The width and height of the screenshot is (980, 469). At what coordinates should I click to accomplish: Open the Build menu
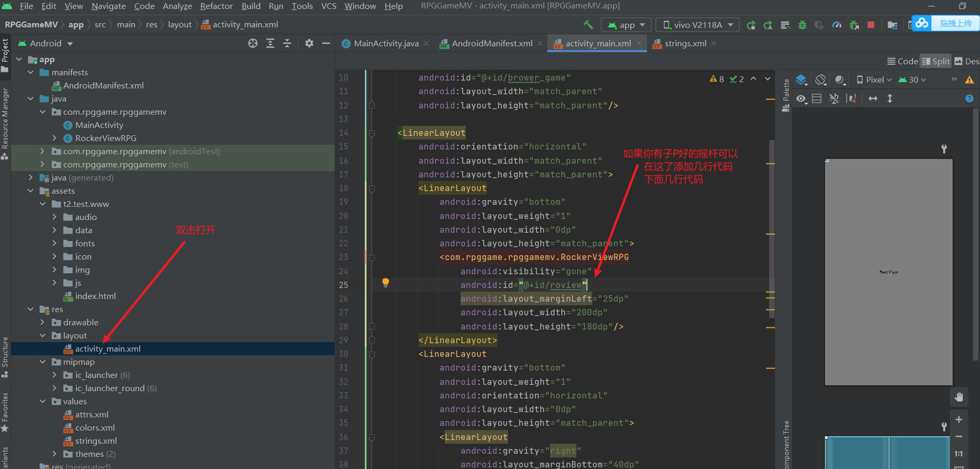pos(251,6)
